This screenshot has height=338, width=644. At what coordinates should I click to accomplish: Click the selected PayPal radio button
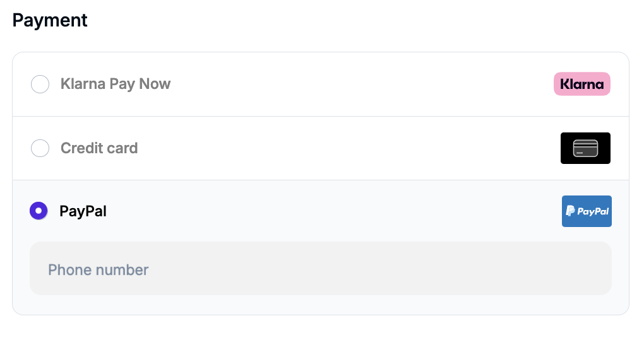[x=39, y=211]
